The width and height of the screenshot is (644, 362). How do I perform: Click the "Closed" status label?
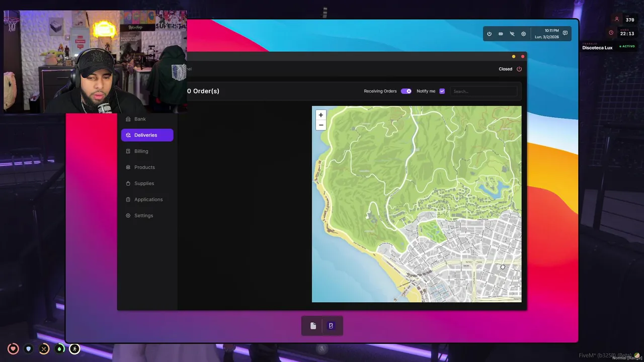505,69
